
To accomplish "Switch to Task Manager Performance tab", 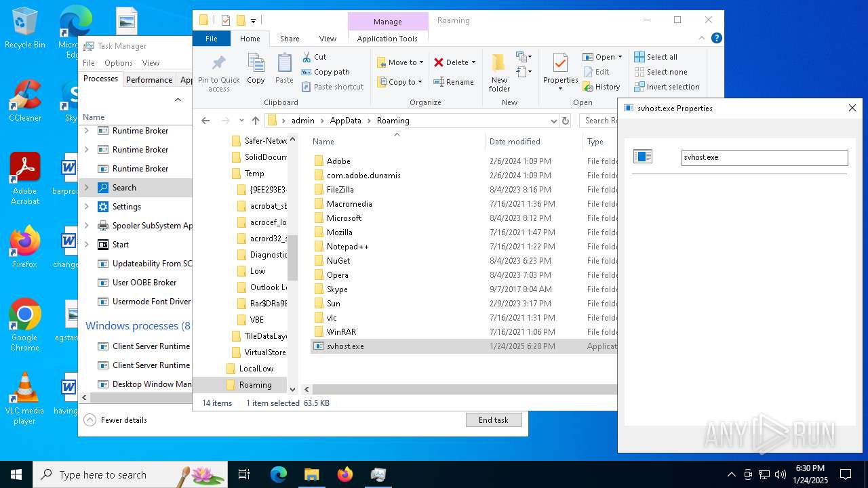I will 149,80.
